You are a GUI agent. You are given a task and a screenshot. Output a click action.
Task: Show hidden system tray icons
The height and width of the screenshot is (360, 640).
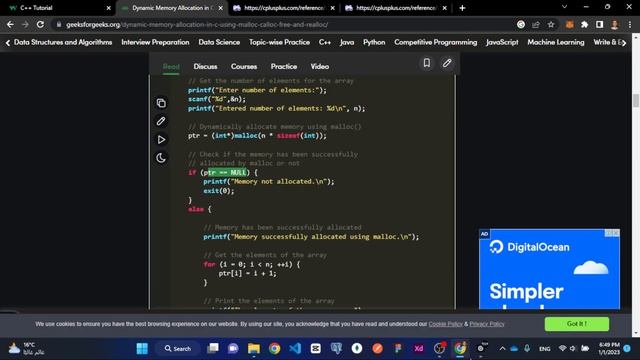pyautogui.click(x=502, y=349)
